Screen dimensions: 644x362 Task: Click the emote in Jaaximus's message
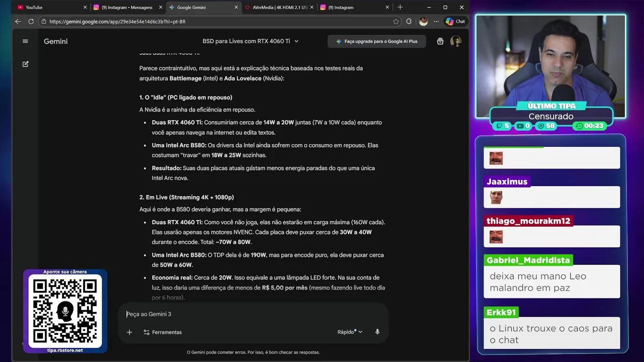[x=496, y=198]
